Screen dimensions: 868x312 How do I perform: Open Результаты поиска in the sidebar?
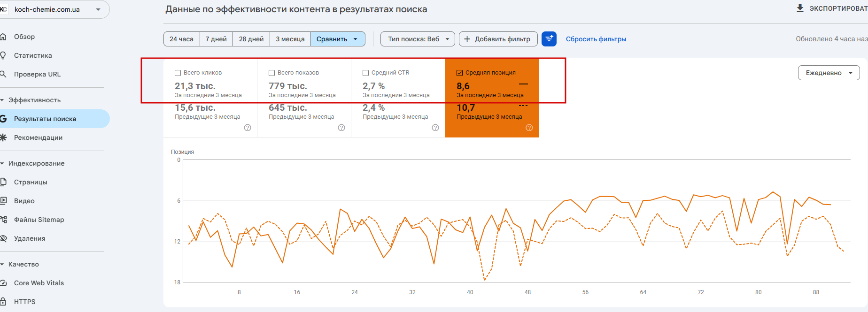[x=54, y=119]
